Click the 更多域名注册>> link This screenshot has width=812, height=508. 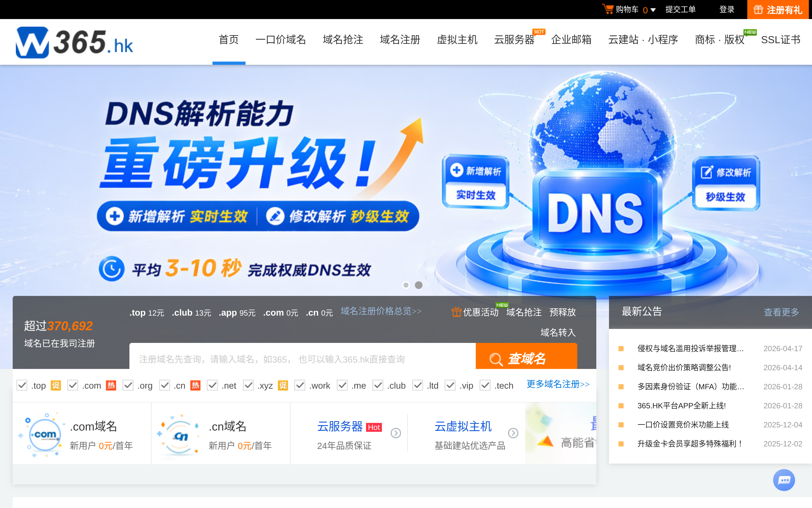coord(558,384)
